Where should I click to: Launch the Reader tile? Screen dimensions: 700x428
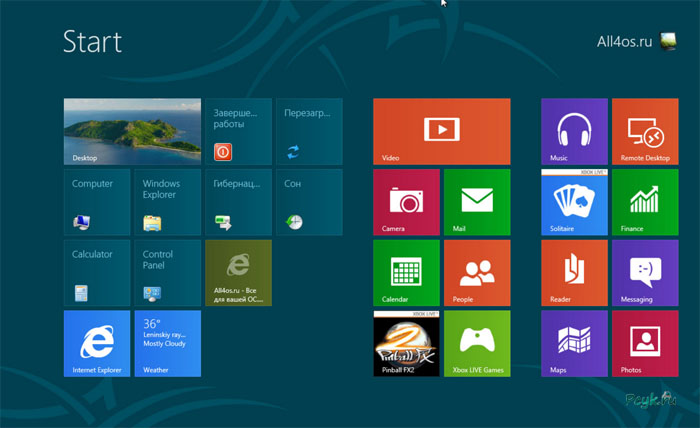[575, 273]
